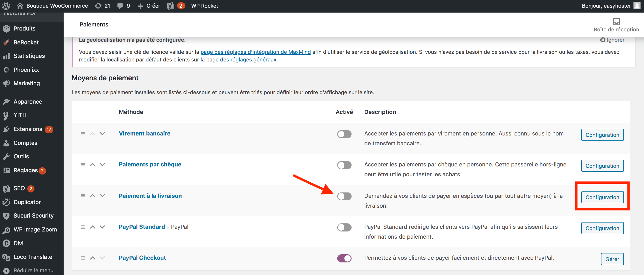The image size is (644, 275).
Task: Open the Paiement à la livraison link
Action: (150, 196)
